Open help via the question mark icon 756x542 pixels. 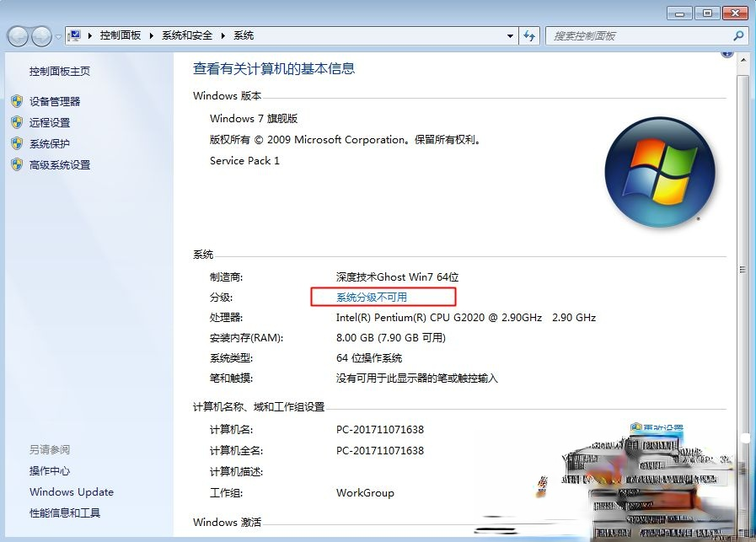[x=727, y=54]
